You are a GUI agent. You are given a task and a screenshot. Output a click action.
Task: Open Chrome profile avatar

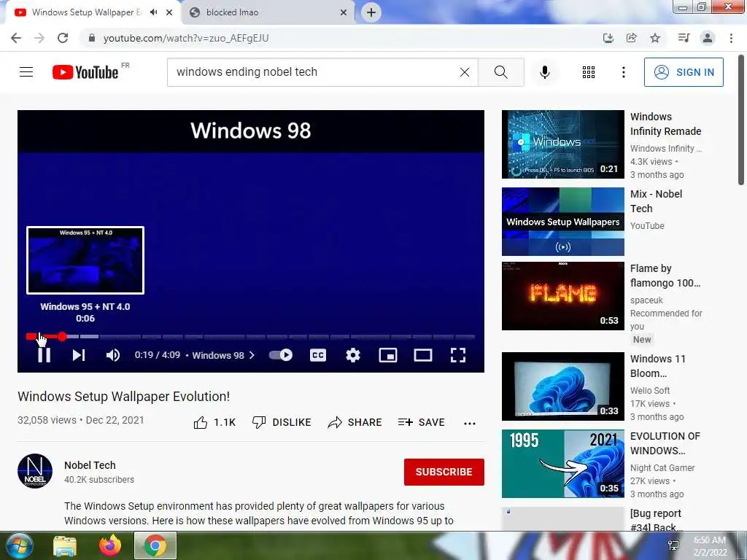pyautogui.click(x=708, y=38)
